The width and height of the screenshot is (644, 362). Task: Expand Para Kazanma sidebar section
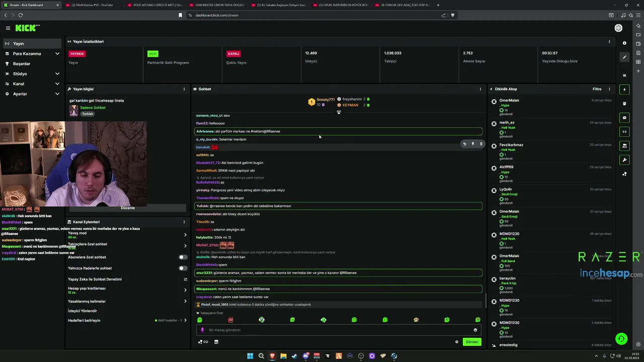pos(57,54)
